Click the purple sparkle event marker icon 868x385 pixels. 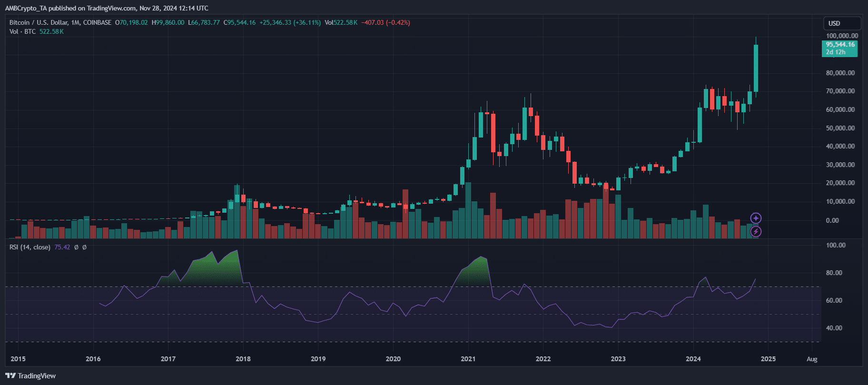pyautogui.click(x=756, y=218)
